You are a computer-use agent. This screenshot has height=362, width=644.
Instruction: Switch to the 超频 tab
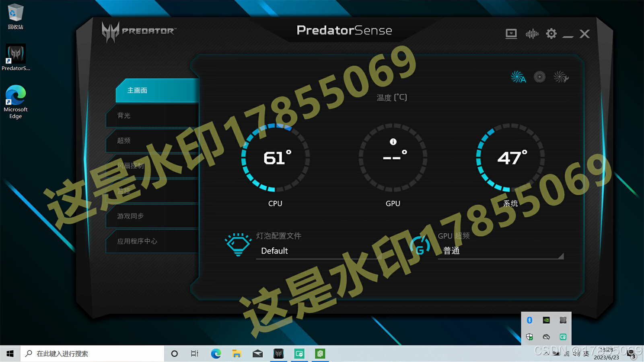[x=152, y=141]
